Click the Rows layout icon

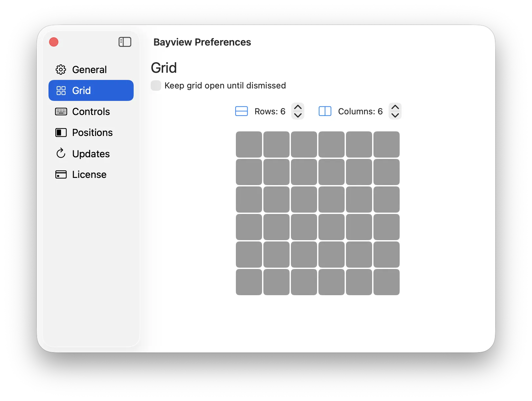tap(241, 111)
